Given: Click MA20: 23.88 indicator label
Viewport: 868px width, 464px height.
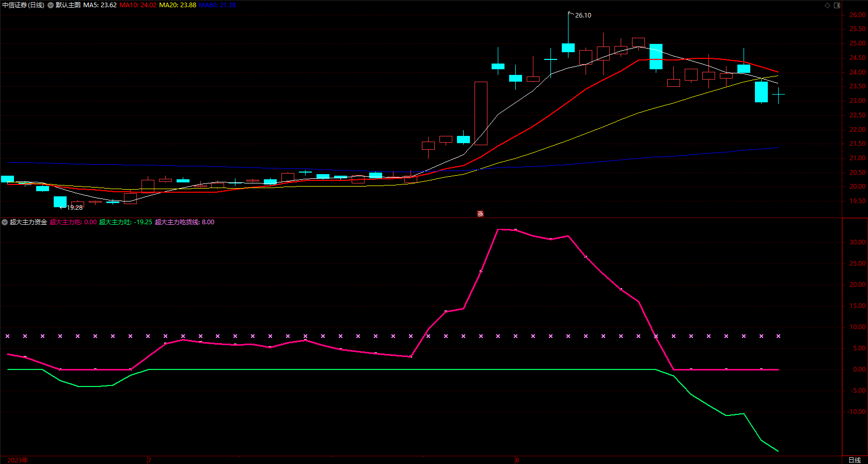Looking at the screenshot, I should [x=178, y=5].
